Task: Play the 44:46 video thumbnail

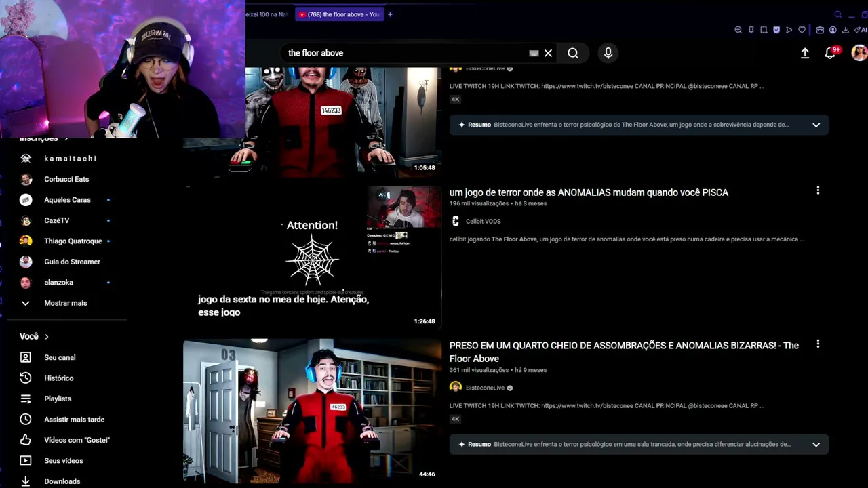Action: click(x=313, y=410)
